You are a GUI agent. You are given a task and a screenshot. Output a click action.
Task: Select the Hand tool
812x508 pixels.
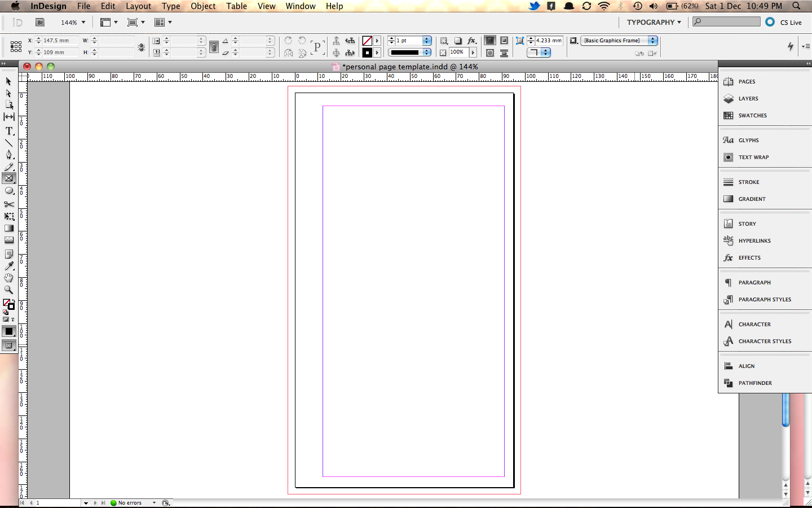9,278
